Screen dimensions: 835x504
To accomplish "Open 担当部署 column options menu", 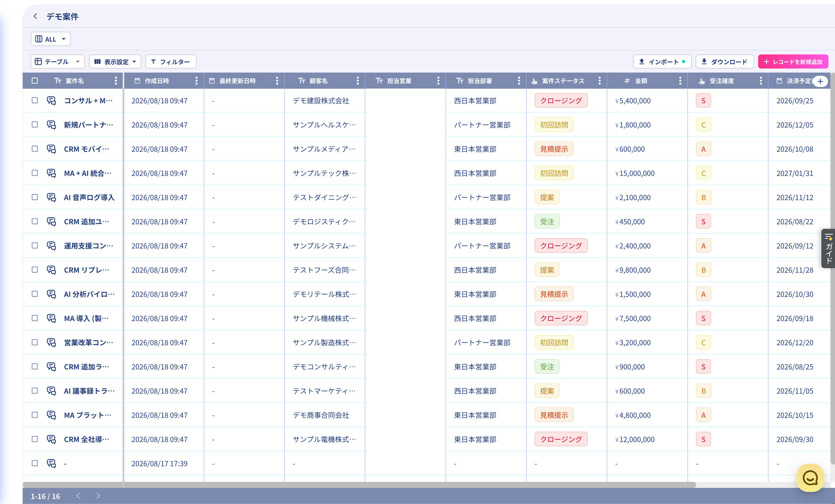I will [519, 81].
